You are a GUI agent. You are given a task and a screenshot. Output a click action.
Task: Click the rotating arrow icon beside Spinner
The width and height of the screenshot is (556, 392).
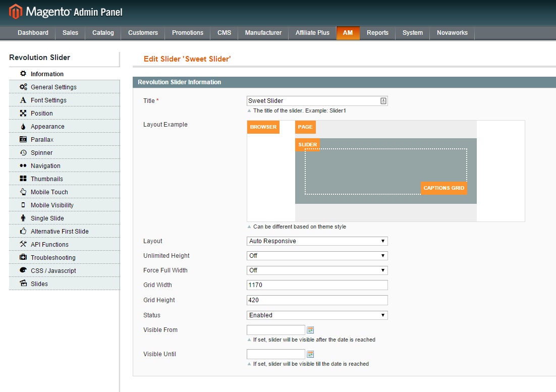(x=23, y=152)
